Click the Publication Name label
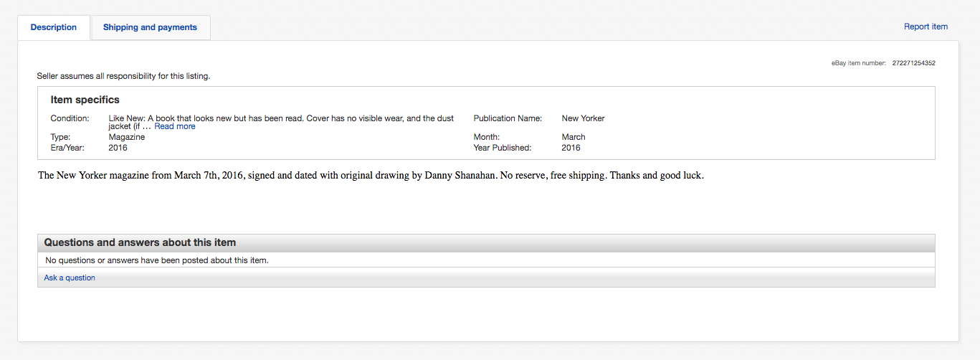Screen dimensions: 980x360 (508, 118)
